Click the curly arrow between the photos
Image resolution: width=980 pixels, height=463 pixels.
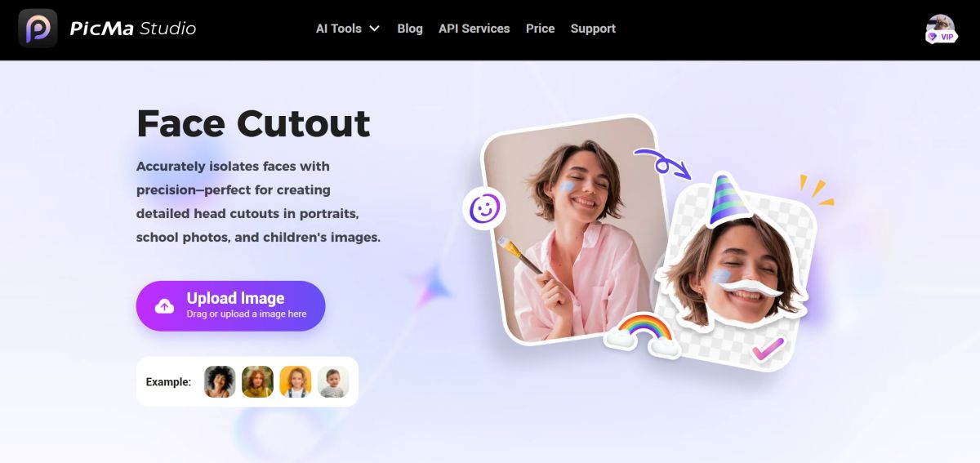coord(662,162)
